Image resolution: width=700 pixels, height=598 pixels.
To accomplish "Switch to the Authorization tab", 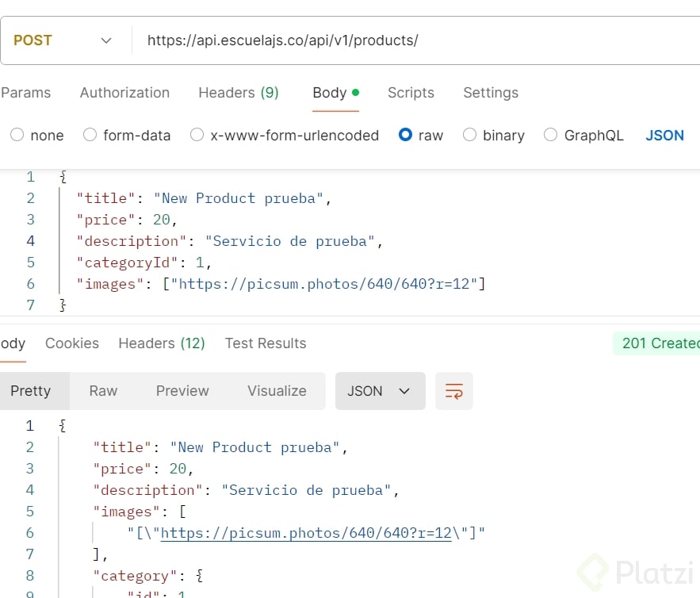I will (124, 93).
